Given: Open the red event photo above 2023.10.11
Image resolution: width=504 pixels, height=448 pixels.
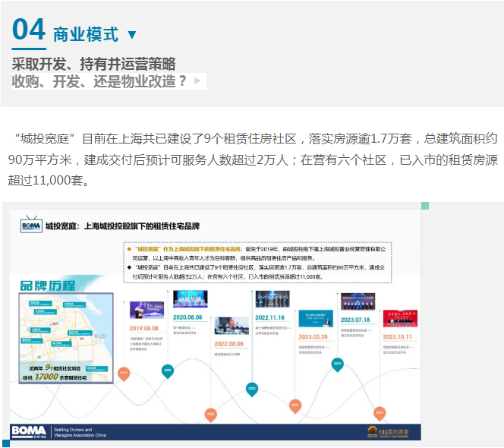Looking at the screenshot, I should click(x=400, y=318).
